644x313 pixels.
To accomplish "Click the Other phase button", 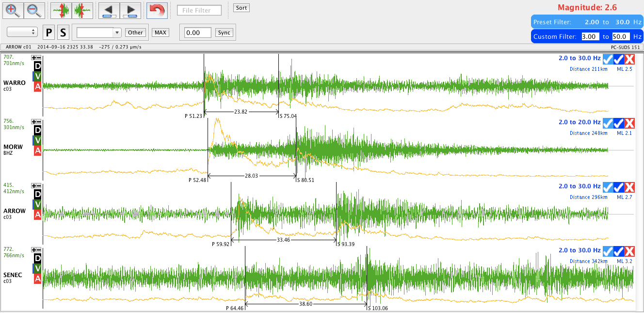I will tap(135, 33).
